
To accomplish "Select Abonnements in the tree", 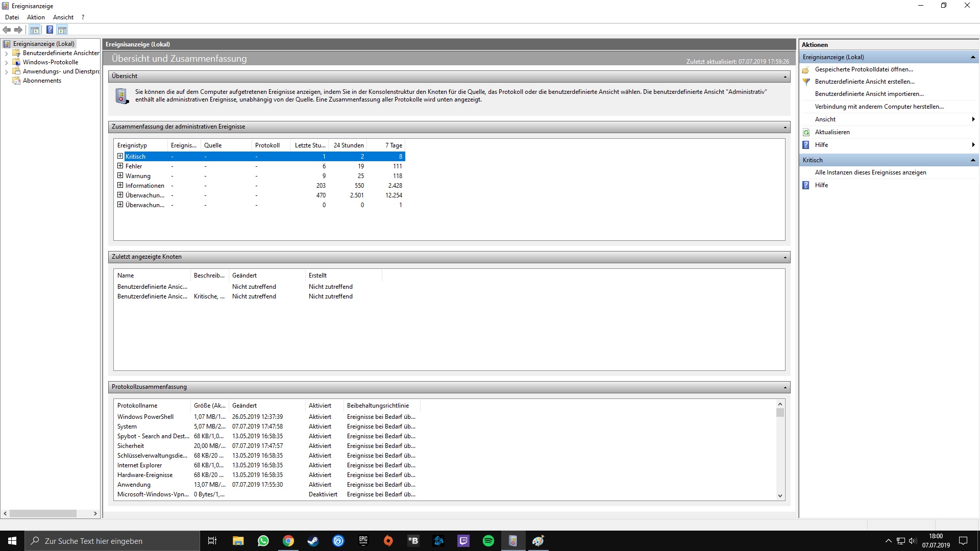I will (42, 81).
